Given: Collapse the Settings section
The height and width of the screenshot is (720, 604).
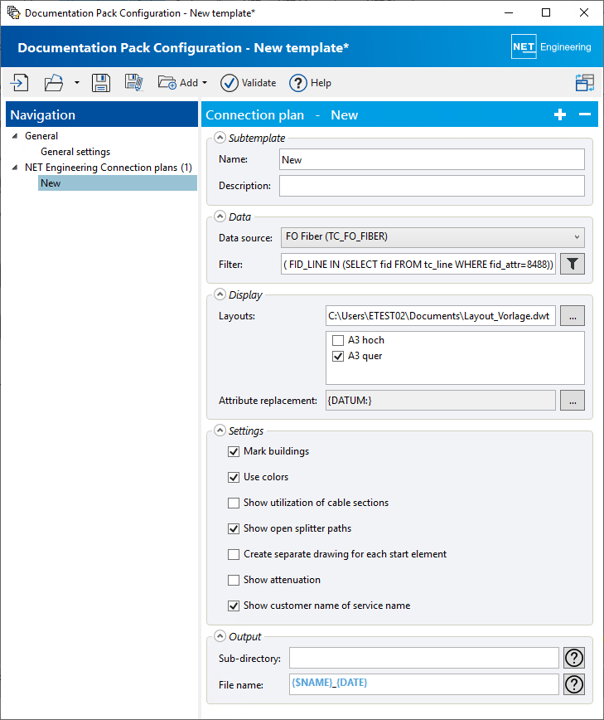Looking at the screenshot, I should click(x=218, y=431).
